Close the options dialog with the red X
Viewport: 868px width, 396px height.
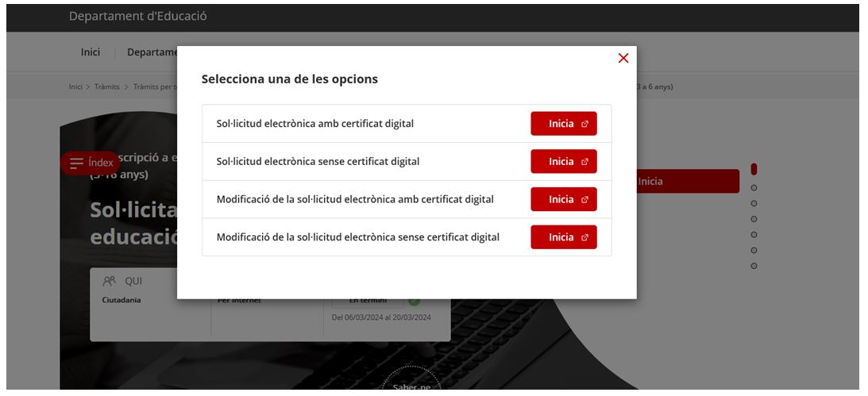click(x=623, y=58)
